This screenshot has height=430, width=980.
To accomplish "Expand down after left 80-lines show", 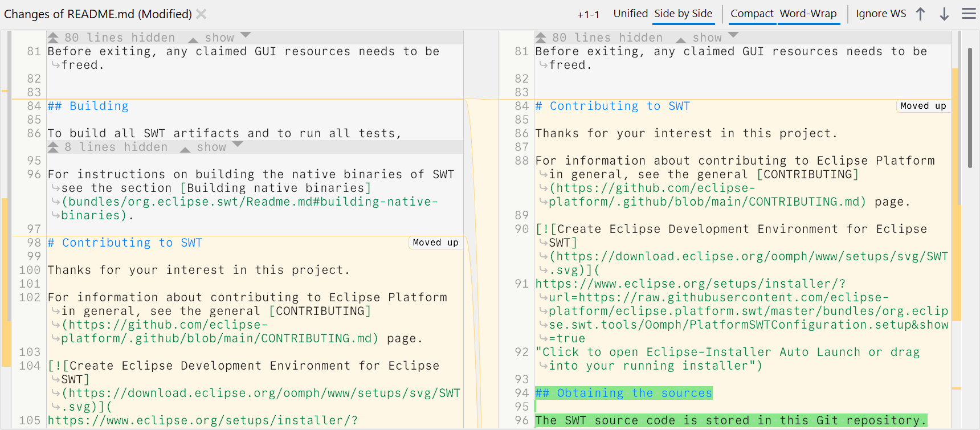I will pyautogui.click(x=246, y=35).
